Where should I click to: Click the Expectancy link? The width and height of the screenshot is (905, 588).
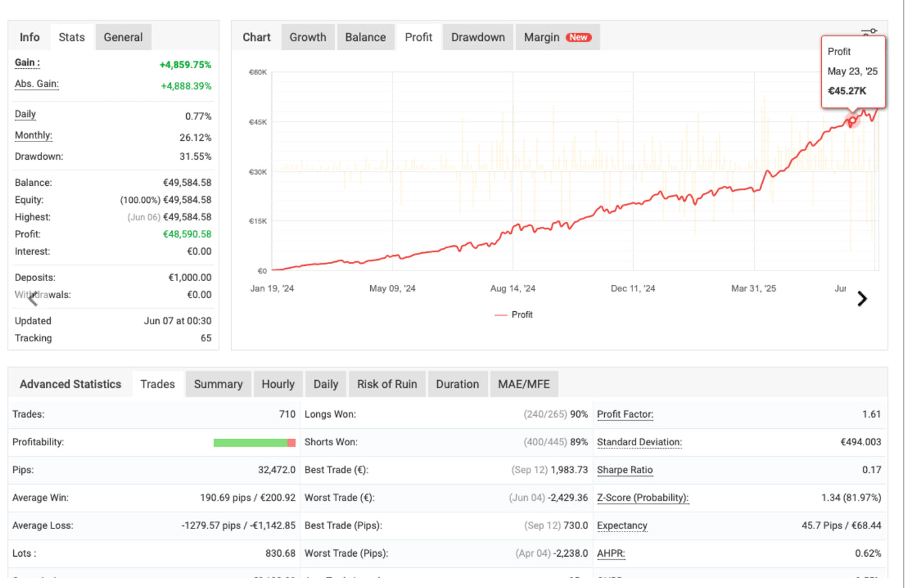coord(622,526)
